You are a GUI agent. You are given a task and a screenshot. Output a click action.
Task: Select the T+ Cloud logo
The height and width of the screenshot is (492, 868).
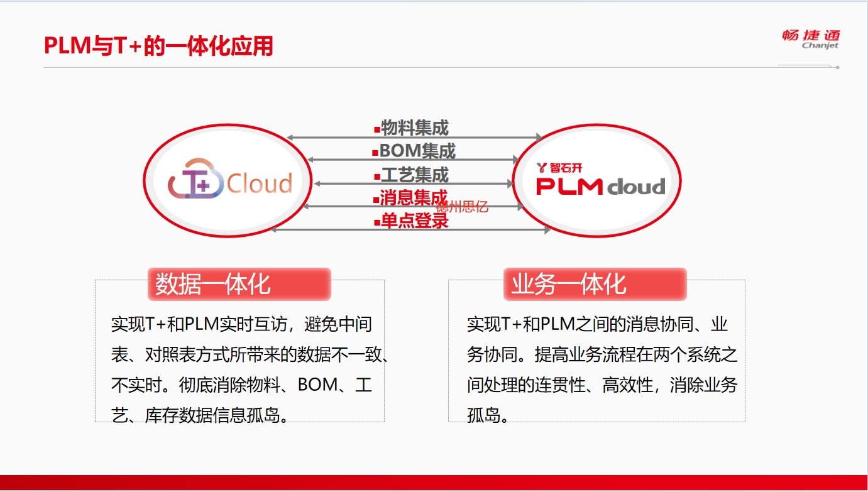point(230,180)
